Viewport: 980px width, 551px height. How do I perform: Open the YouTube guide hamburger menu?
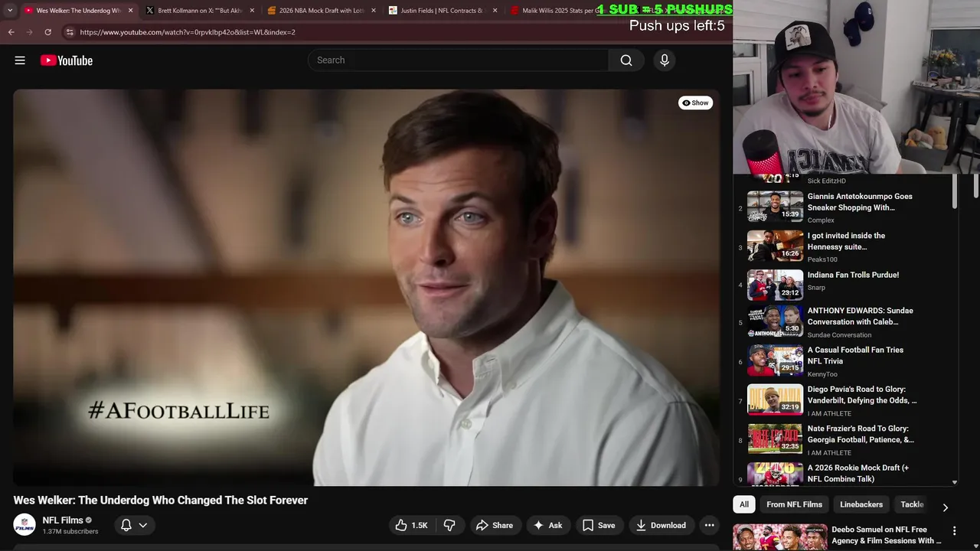[x=20, y=60]
